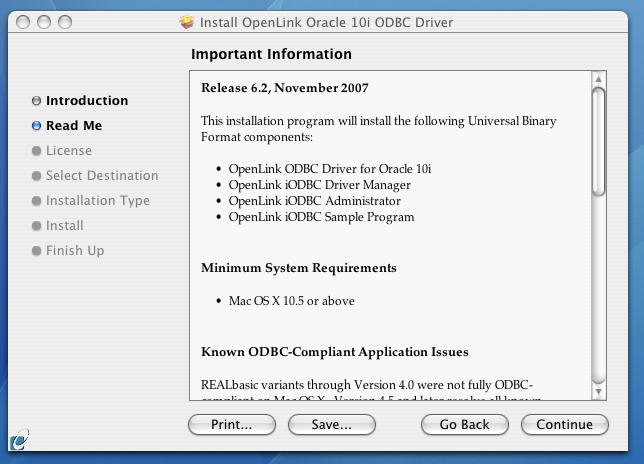Select the Introduction step in sidebar
Screen dimensions: 644x464
87,101
